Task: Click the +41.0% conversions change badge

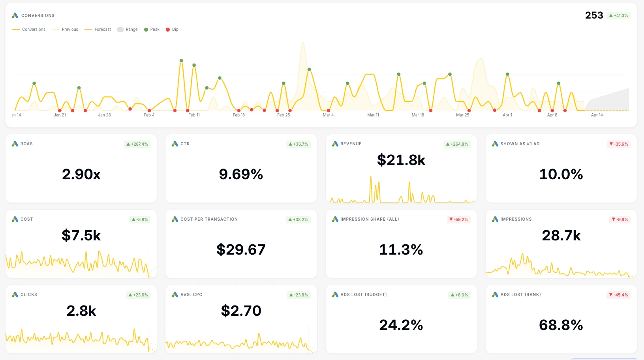Action: tap(618, 16)
